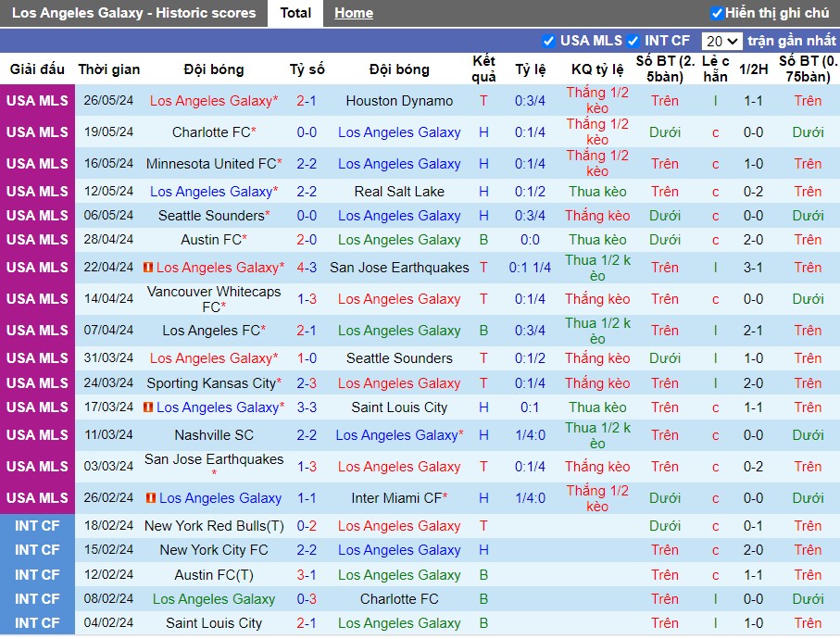
Task: Click red card icon in 22/04/24 row
Action: (x=148, y=267)
